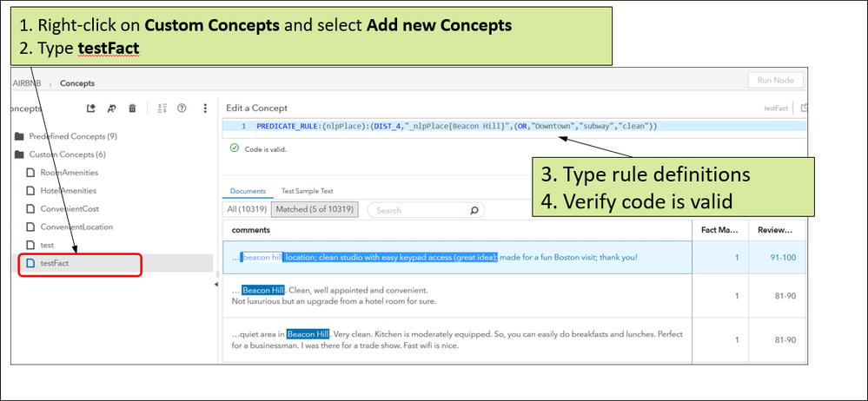Switch to the Test Sample Text tab
The height and width of the screenshot is (401, 868).
307,191
